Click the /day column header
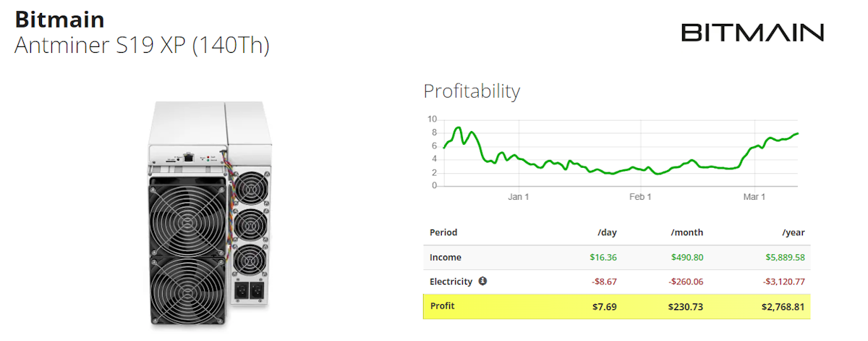The height and width of the screenshot is (341, 868). (x=607, y=232)
